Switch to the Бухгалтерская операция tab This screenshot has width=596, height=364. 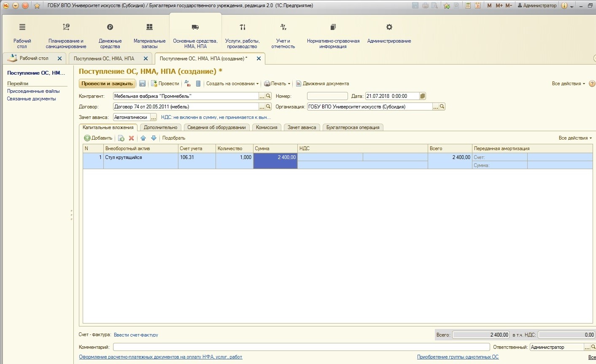(353, 127)
